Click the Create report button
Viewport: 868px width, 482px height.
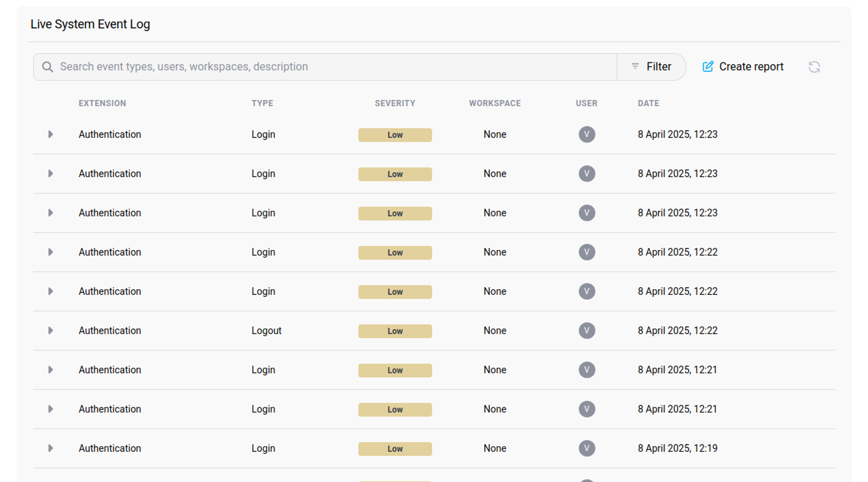[742, 66]
